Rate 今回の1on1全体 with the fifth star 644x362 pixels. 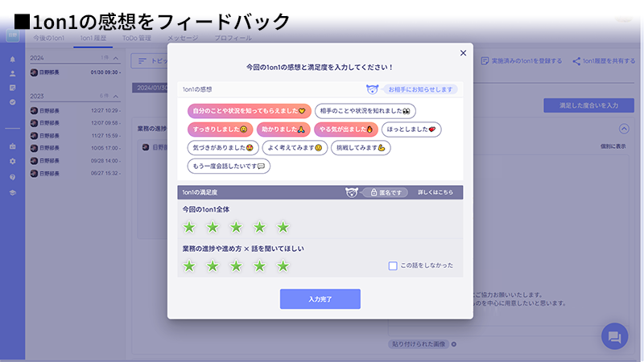[x=283, y=227]
